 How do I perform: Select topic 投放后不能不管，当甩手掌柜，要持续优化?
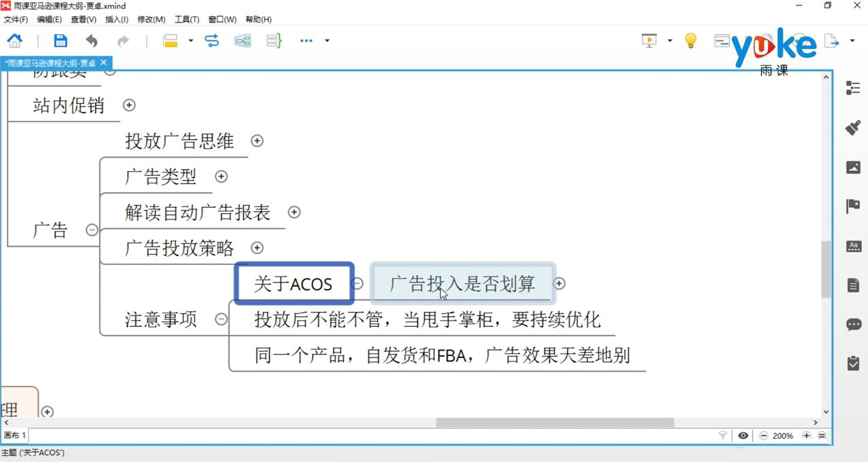[428, 319]
